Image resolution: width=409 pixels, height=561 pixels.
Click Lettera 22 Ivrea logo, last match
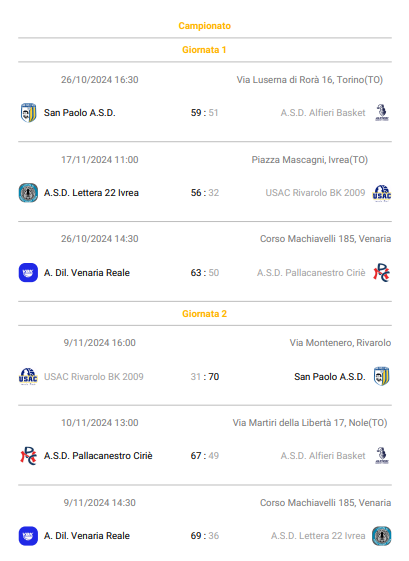point(381,536)
